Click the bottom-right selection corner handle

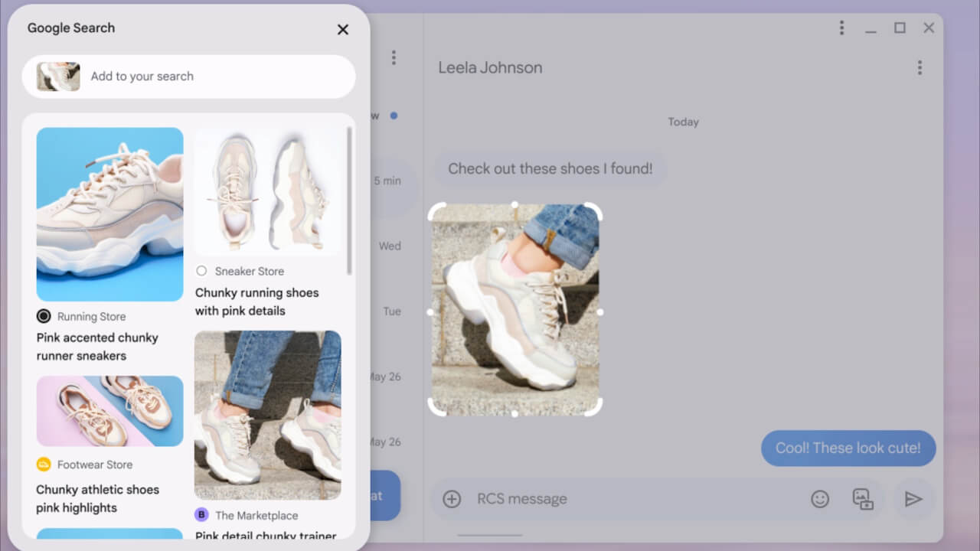[x=593, y=407]
